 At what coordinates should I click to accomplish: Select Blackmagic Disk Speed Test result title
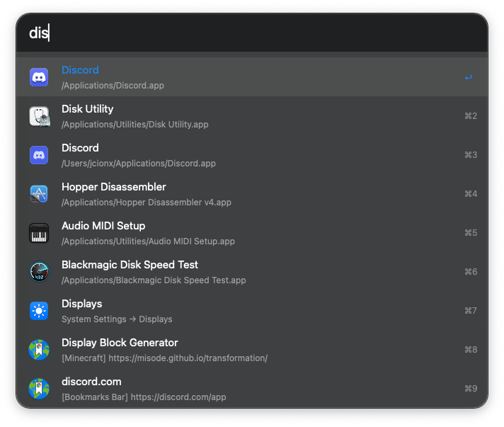click(130, 265)
